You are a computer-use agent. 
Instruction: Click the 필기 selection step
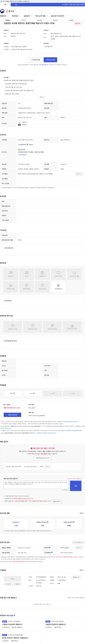point(52,394)
